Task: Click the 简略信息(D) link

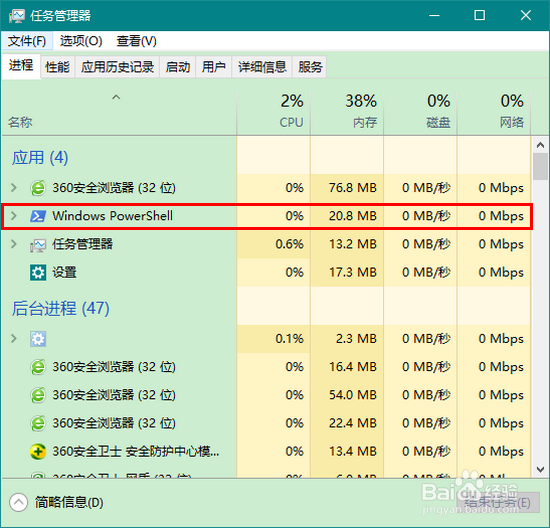Action: coord(69,502)
